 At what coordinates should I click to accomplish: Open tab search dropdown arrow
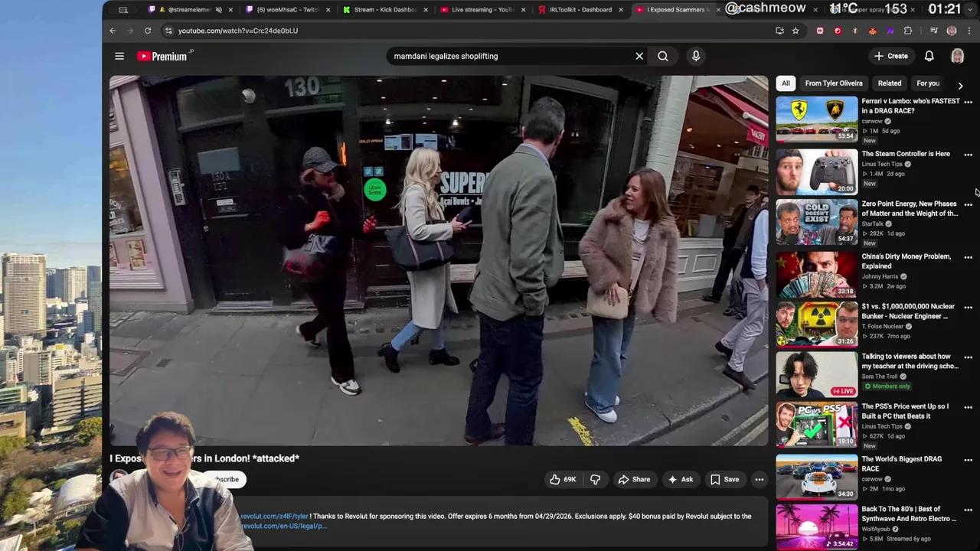pyautogui.click(x=972, y=10)
